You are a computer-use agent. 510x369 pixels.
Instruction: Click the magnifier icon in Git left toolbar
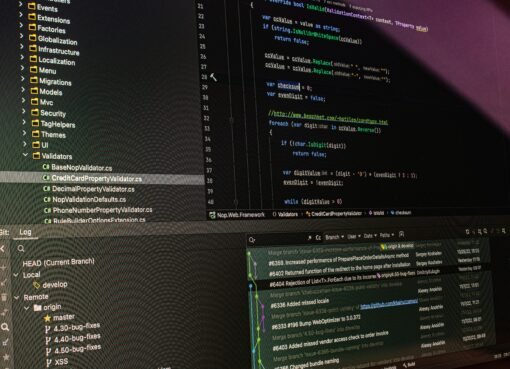point(5,327)
